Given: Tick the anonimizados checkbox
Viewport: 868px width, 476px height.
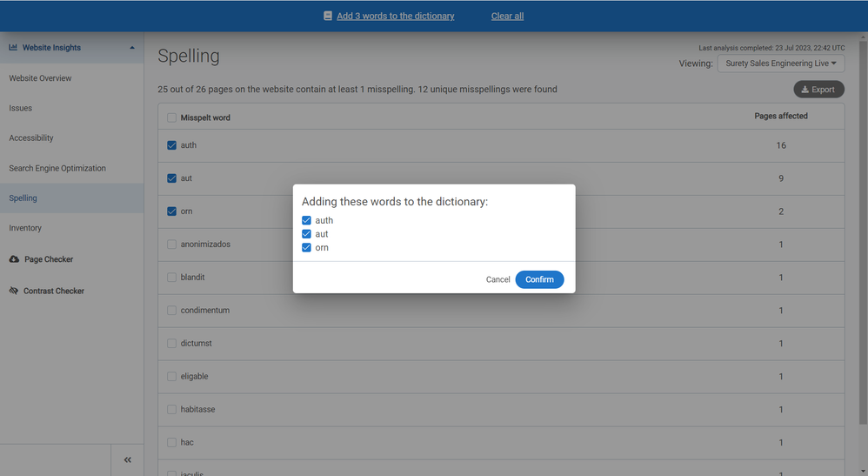Looking at the screenshot, I should coord(171,245).
